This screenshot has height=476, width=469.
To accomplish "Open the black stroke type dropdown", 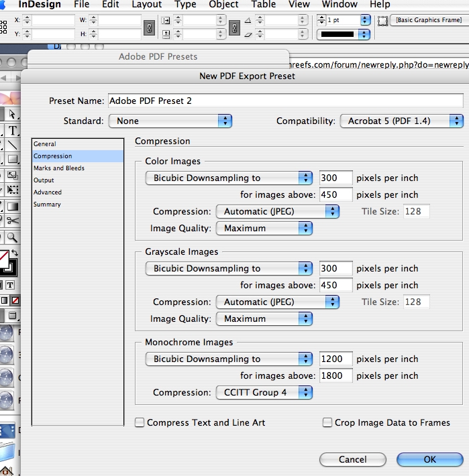I will coord(344,34).
